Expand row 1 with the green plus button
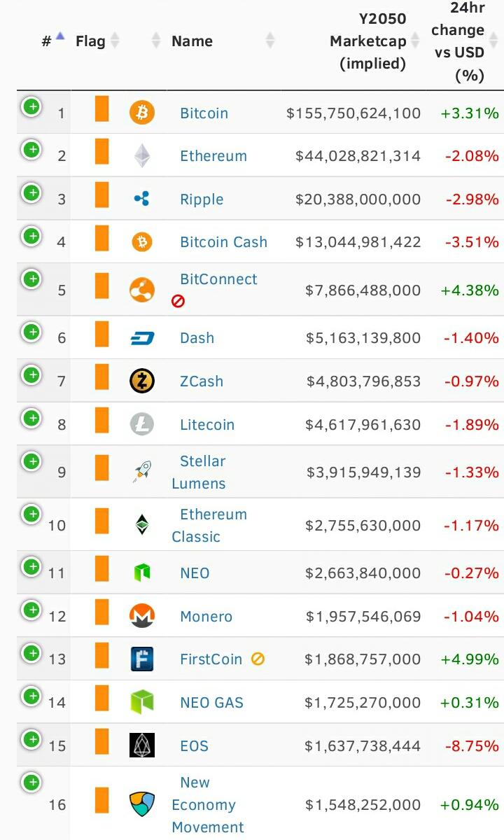The image size is (504, 840). click(x=31, y=107)
